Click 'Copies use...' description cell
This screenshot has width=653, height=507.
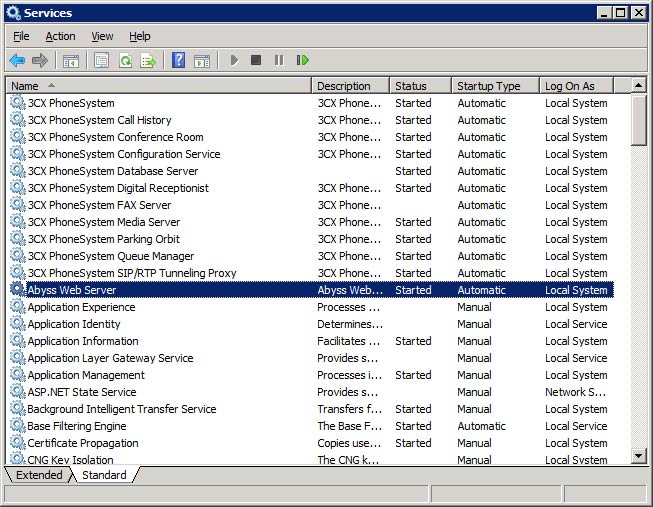click(x=349, y=443)
